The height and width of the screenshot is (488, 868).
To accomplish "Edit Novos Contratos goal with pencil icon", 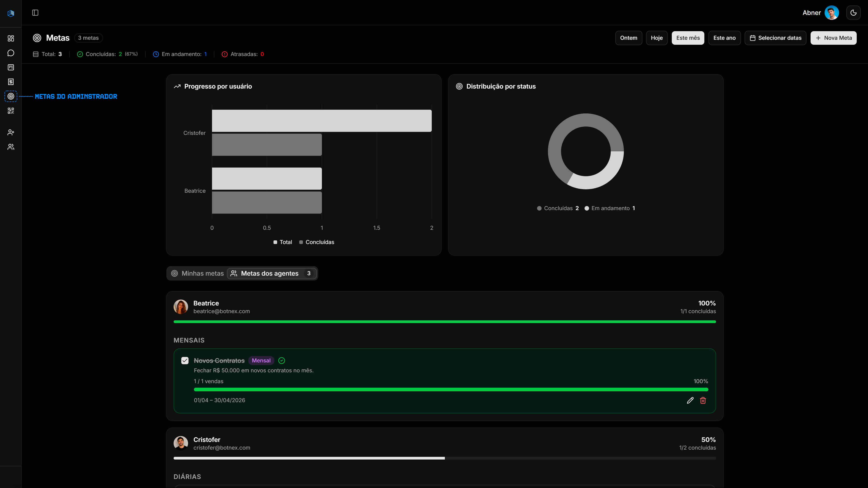I will pos(690,400).
